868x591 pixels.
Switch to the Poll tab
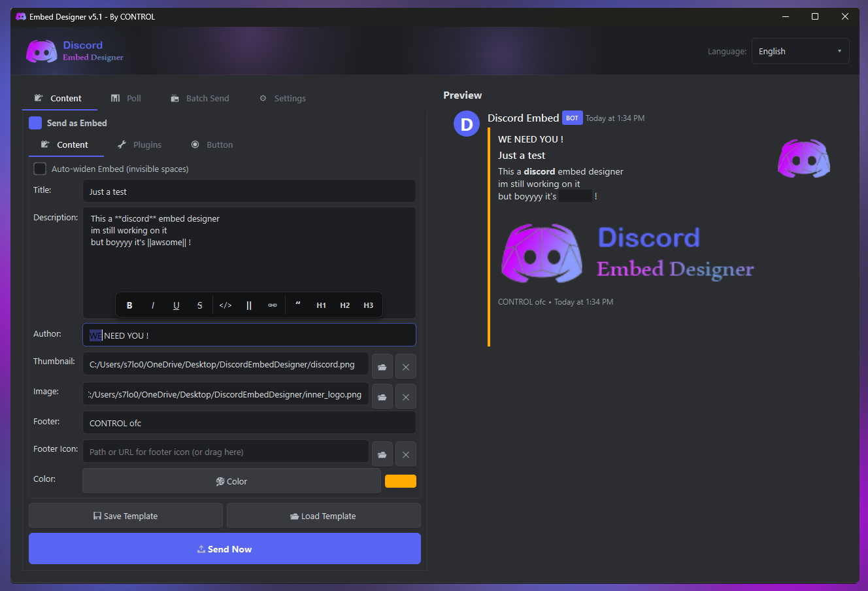125,98
